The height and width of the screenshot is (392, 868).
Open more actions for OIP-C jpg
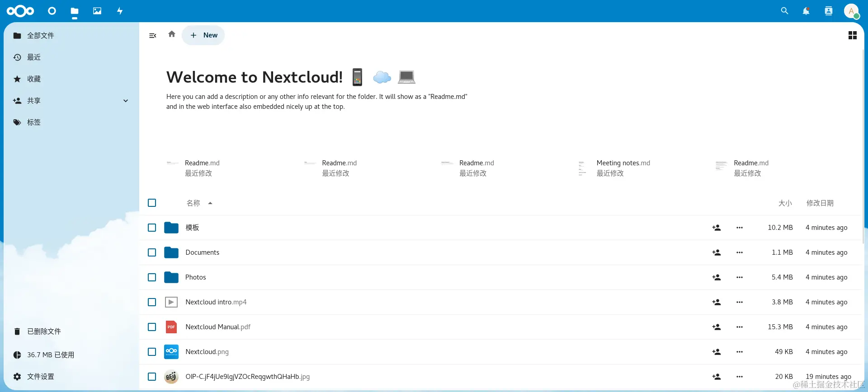tap(740, 377)
